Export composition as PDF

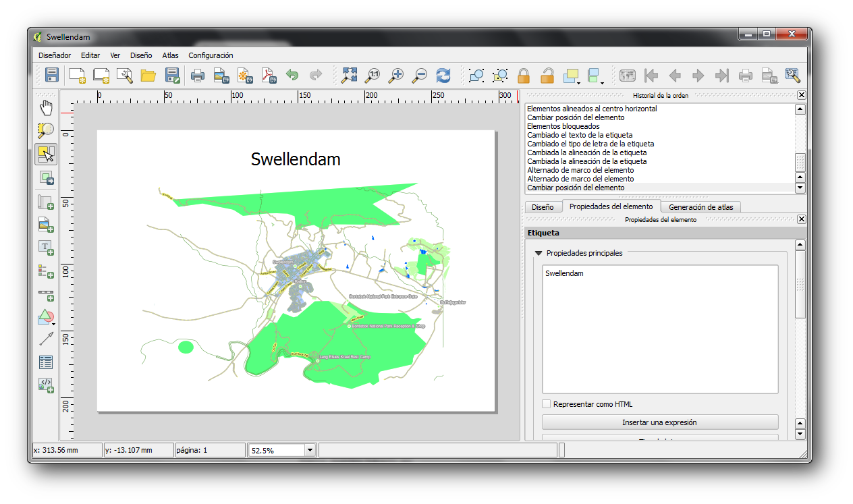coord(269,75)
